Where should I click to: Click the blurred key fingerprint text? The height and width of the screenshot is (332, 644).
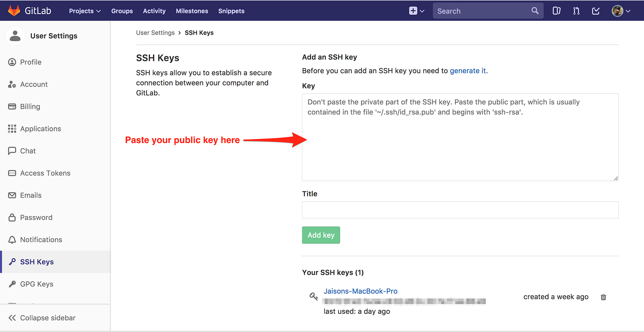point(405,301)
